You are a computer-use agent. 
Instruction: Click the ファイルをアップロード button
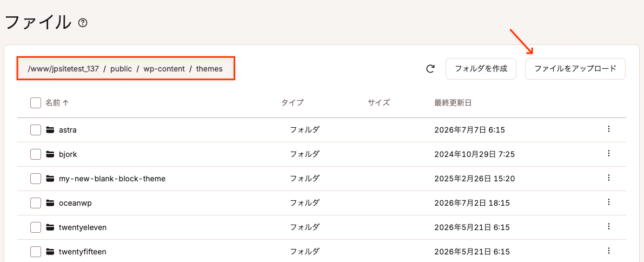[575, 69]
